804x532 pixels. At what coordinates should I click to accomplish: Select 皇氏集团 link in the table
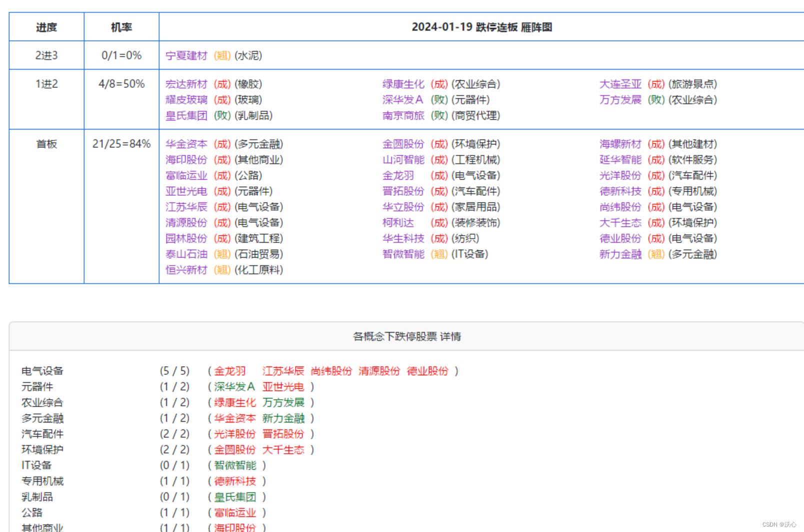[186, 115]
